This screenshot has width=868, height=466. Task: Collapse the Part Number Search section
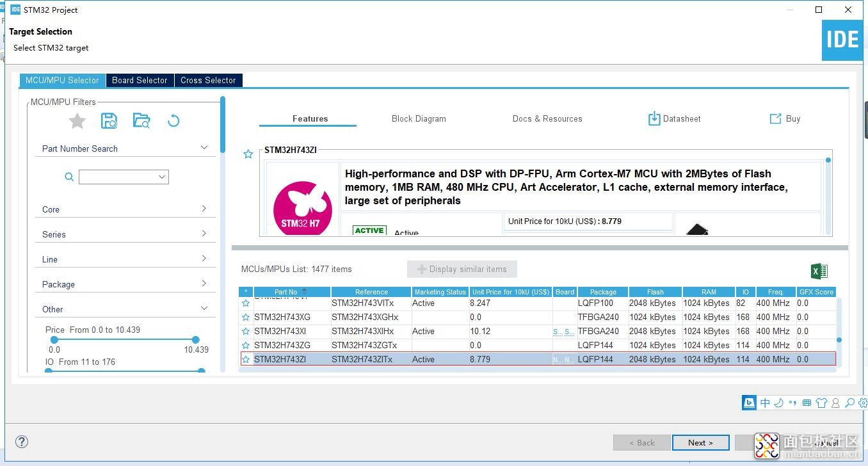pyautogui.click(x=204, y=148)
